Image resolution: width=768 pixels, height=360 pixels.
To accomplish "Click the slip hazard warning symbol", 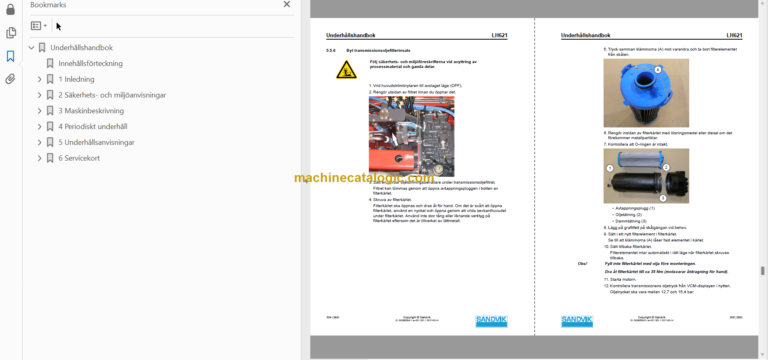I will point(346,70).
